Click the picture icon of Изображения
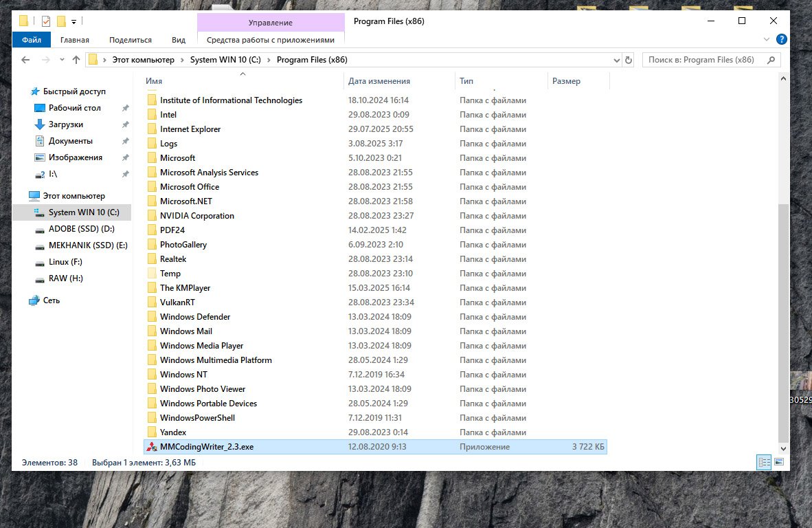The width and height of the screenshot is (812, 528). click(39, 157)
